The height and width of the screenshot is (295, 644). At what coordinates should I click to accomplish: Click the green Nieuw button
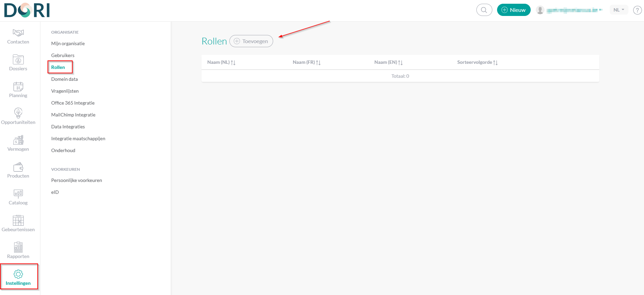point(513,10)
